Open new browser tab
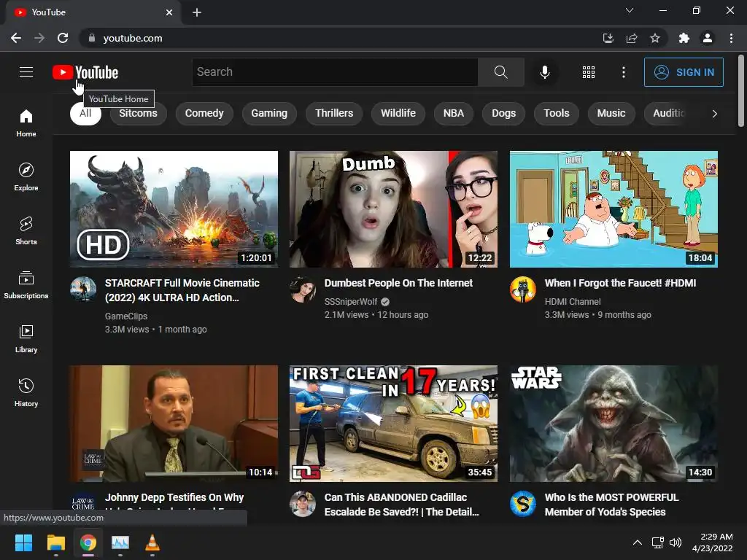The image size is (747, 560). pyautogui.click(x=197, y=12)
